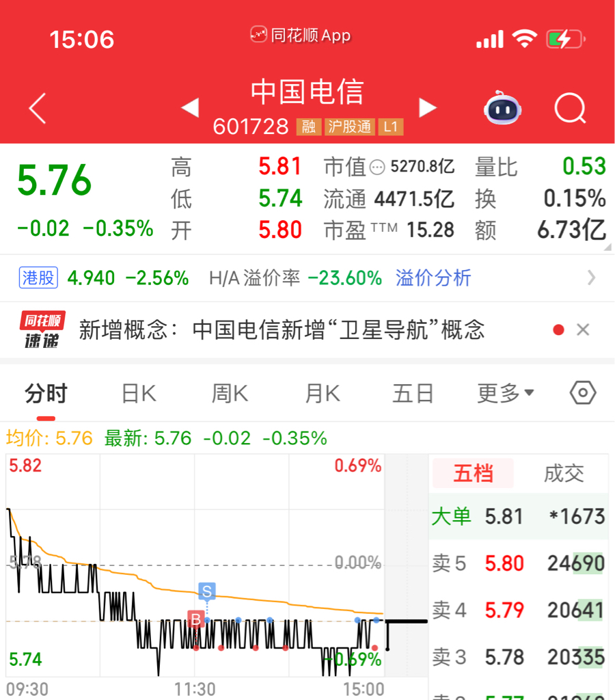Open chart settings hexagon icon
The width and height of the screenshot is (615, 700).
583,393
